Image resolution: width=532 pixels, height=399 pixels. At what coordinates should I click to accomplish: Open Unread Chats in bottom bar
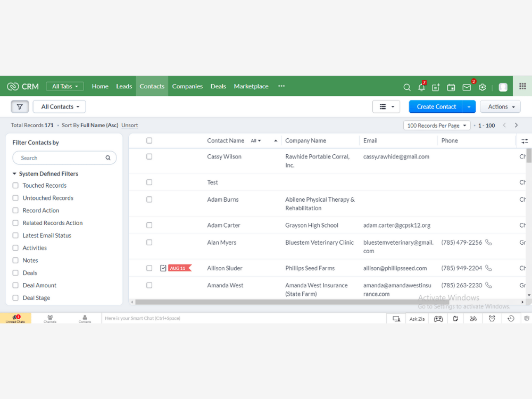(15, 318)
